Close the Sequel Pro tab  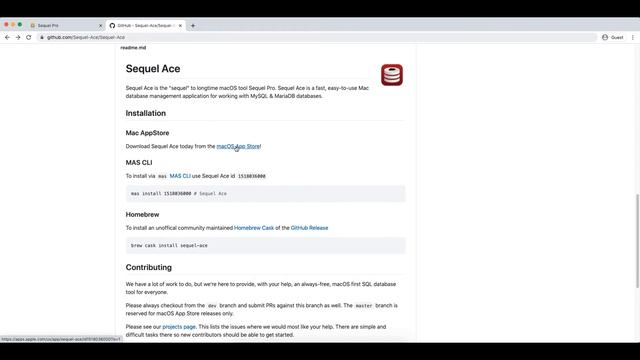pos(100,25)
